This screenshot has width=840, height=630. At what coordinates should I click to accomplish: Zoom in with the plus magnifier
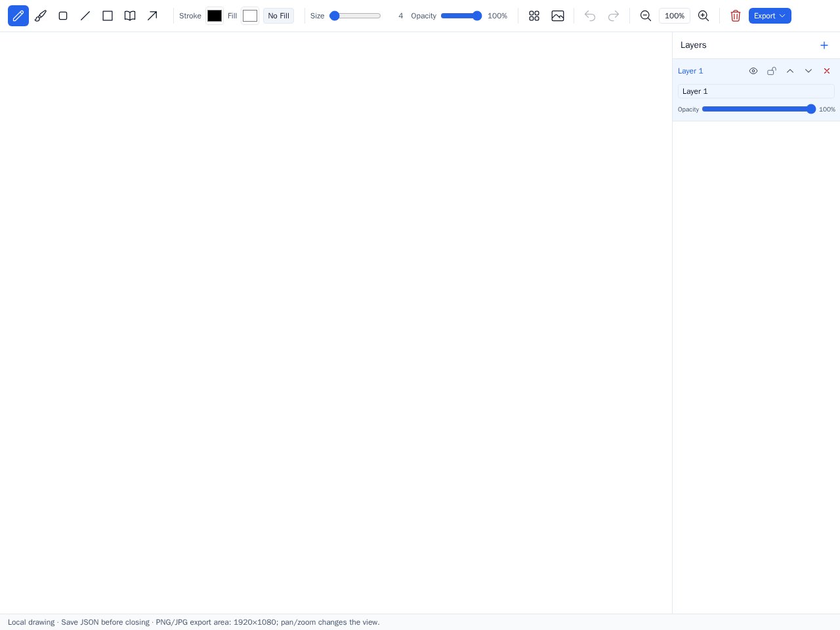[703, 16]
